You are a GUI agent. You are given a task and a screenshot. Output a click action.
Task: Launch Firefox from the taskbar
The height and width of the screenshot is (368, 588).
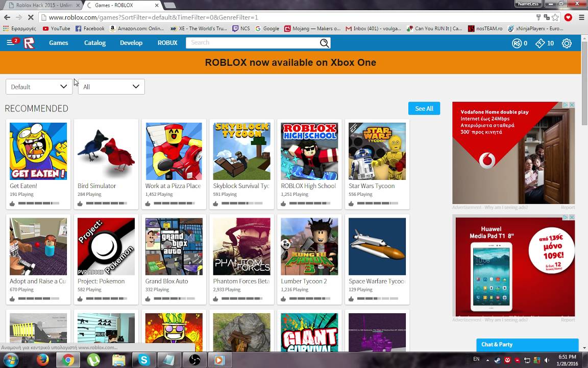(43, 360)
